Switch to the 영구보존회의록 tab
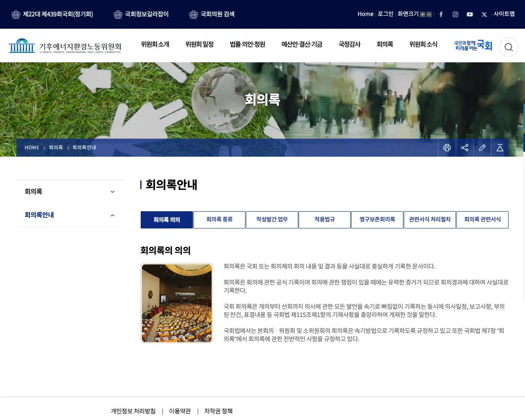 tap(377, 220)
